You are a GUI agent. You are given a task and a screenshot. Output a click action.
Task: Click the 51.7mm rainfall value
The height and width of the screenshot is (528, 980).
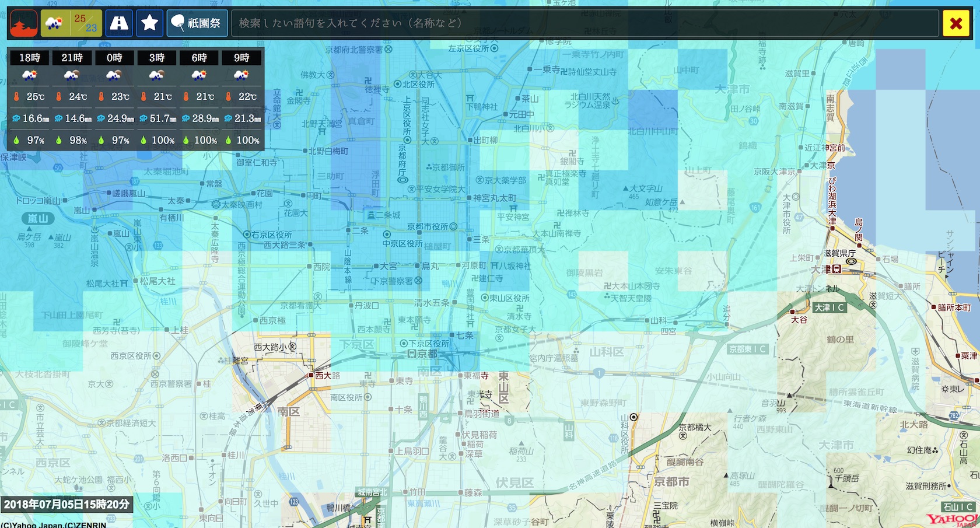[163, 118]
